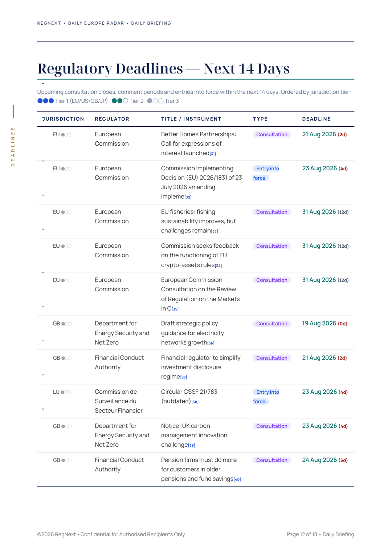
Task: Click the TYPE column header
Action: [x=260, y=119]
